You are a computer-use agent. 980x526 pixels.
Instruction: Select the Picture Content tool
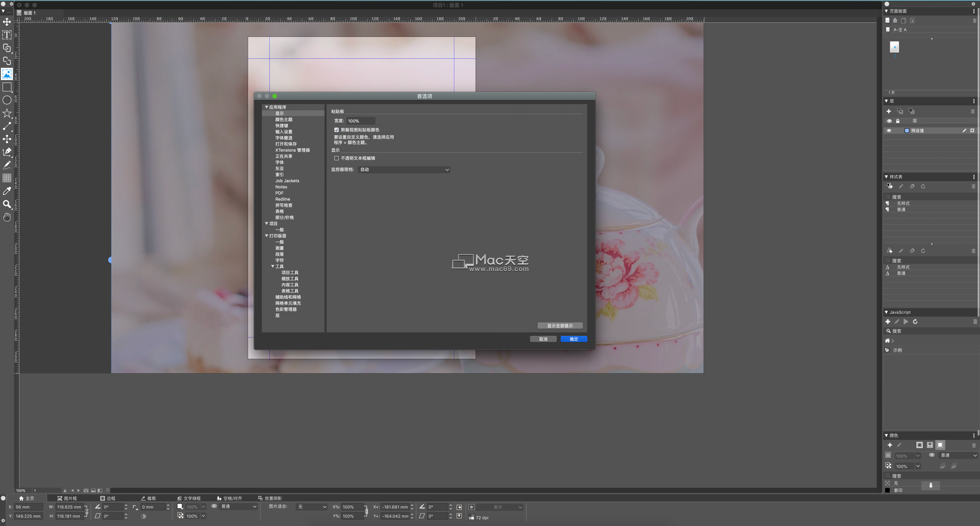(x=7, y=74)
